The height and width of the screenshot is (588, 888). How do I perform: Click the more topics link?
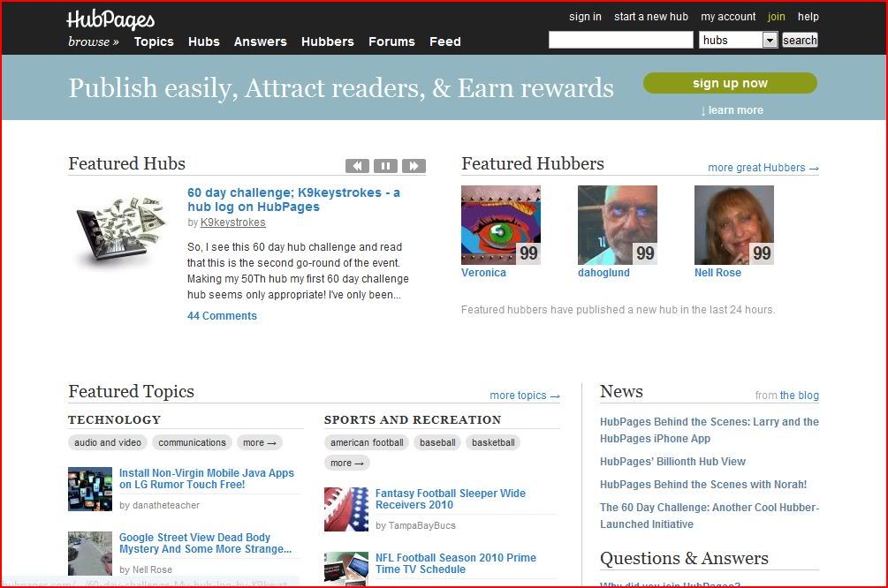click(525, 396)
